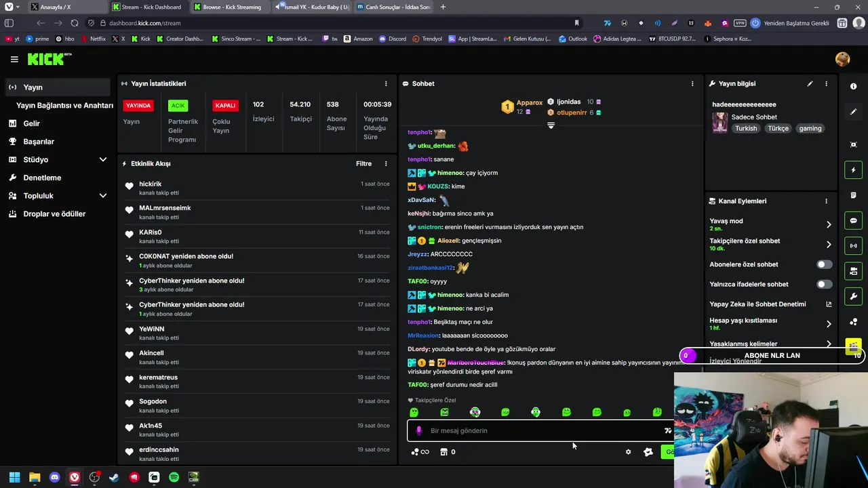This screenshot has height=488, width=868.
Task: Open Yayın bilgisi panel three-dot menu
Action: point(826,83)
